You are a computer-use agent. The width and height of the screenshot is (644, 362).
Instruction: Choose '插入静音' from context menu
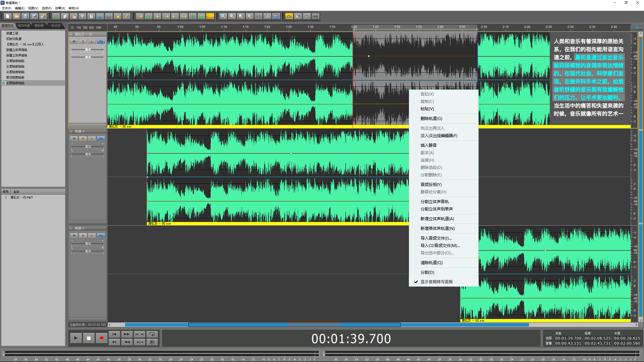428,145
